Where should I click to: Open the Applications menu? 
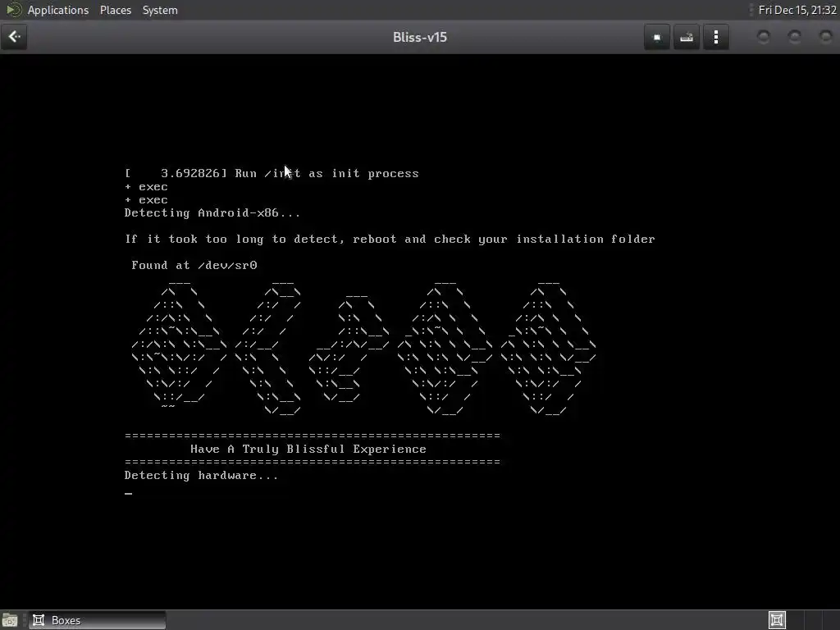pos(58,10)
